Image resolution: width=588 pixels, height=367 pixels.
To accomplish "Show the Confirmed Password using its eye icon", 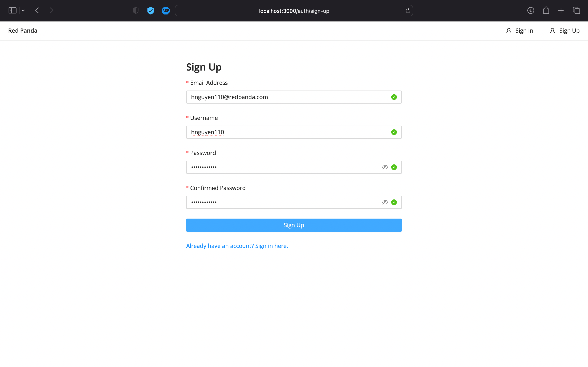I will coord(385,202).
